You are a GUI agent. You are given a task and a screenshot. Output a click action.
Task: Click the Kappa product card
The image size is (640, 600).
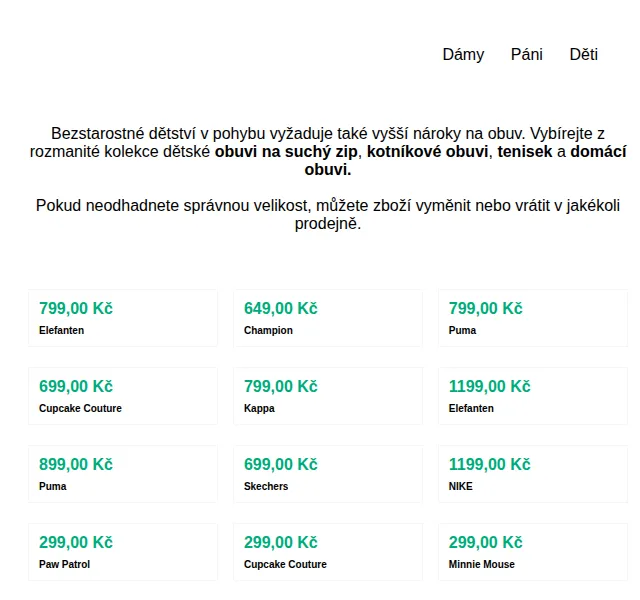click(x=328, y=396)
